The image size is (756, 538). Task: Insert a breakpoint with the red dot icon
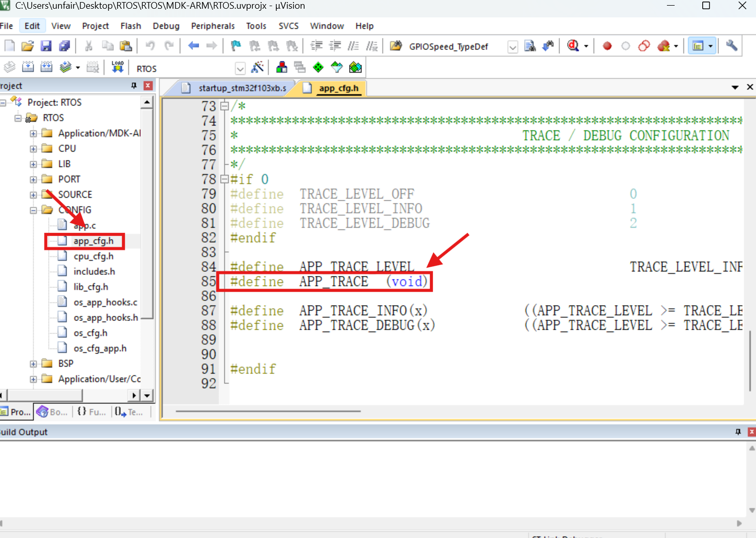click(607, 46)
